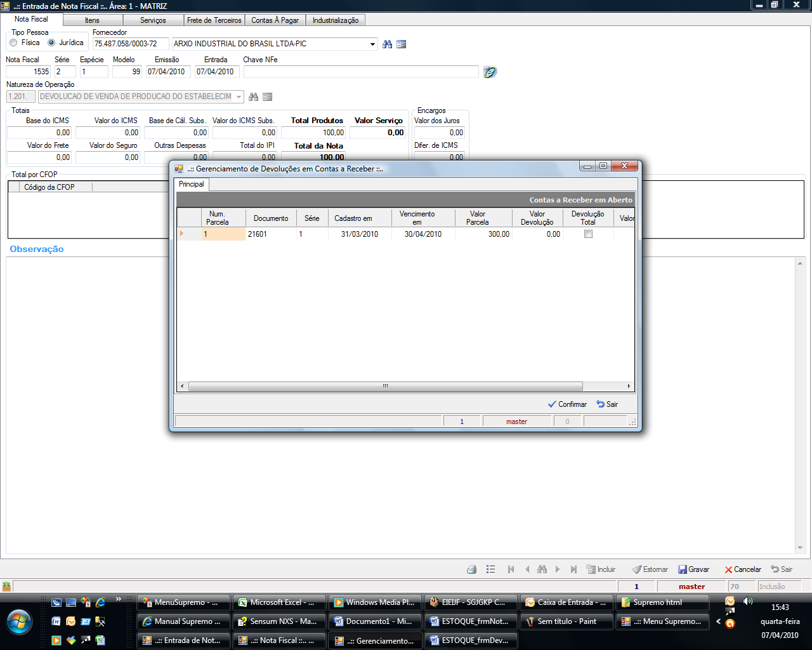The image size is (812, 650).
Task: Expand the Fornecedor supplier dropdown
Action: 372,44
